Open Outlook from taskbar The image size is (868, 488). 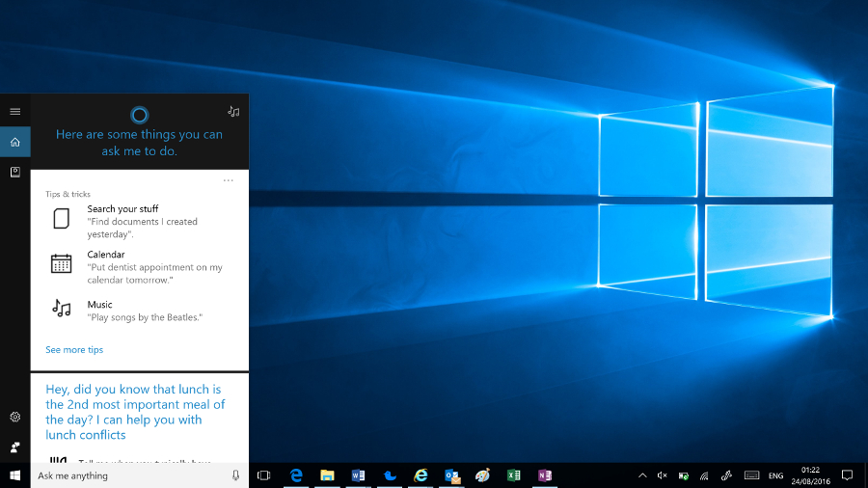[451, 475]
